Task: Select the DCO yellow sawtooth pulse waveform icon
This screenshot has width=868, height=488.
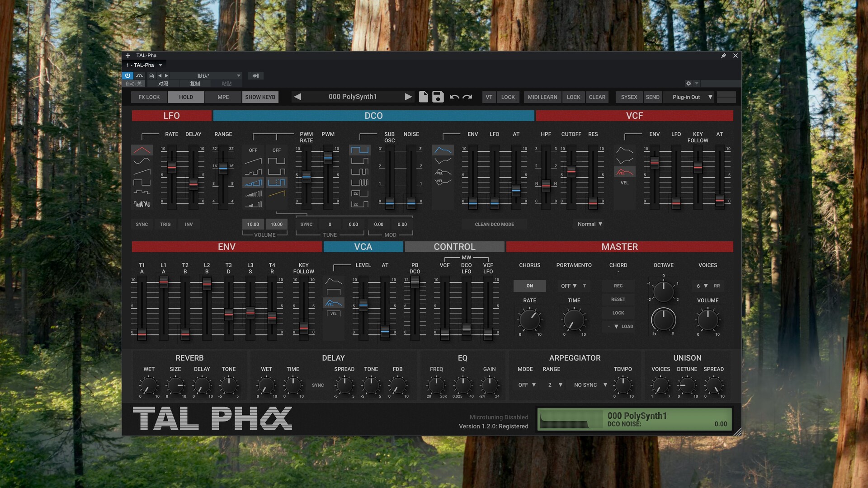Action: pyautogui.click(x=277, y=193)
